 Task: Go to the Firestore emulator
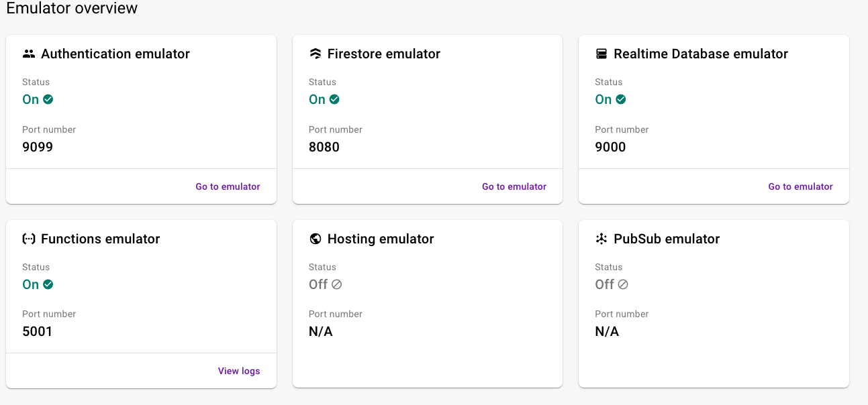pyautogui.click(x=514, y=186)
